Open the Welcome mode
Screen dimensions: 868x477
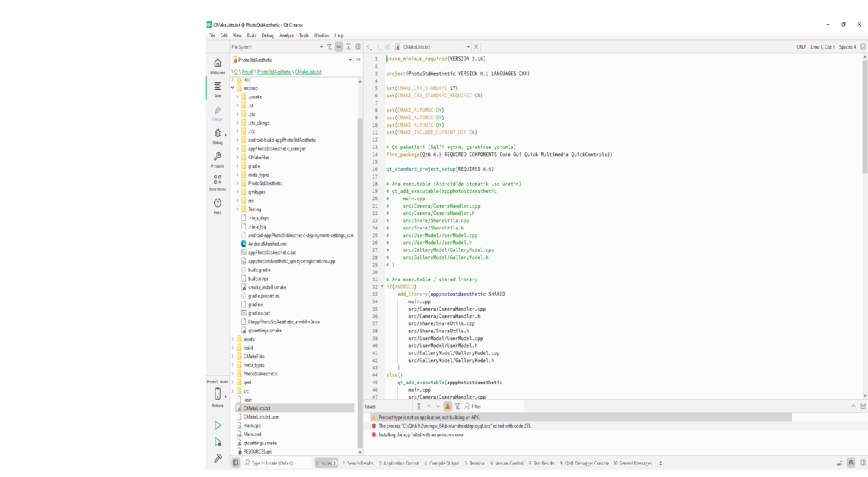pyautogui.click(x=217, y=66)
